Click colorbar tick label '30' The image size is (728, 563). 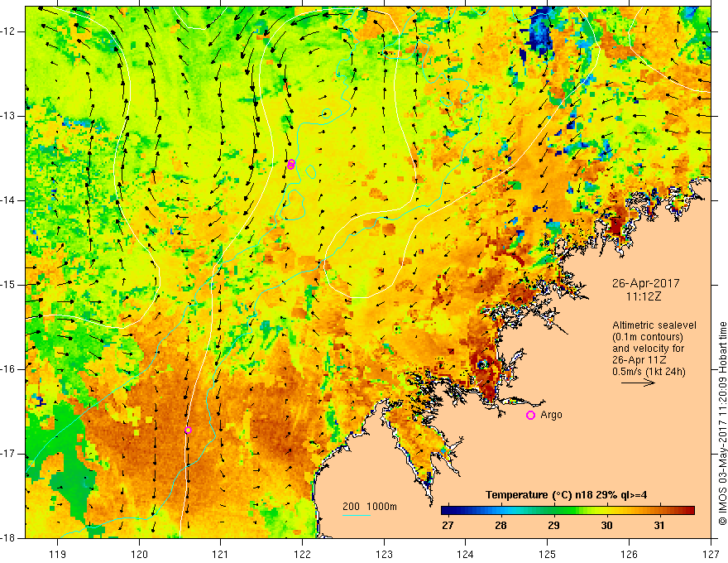coord(606,526)
